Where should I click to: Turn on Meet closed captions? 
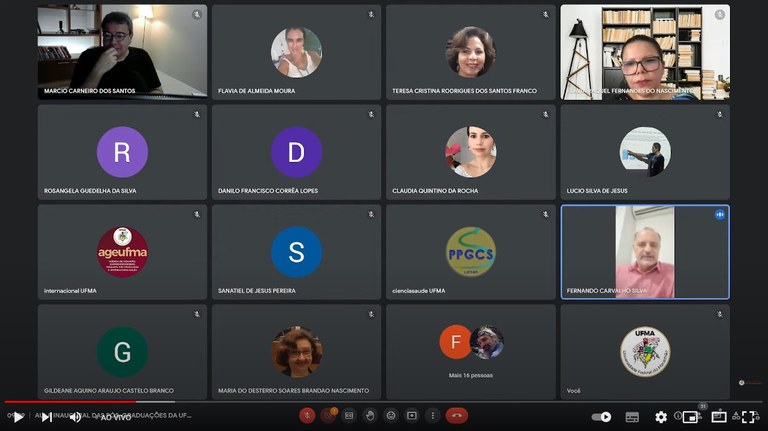tap(349, 415)
